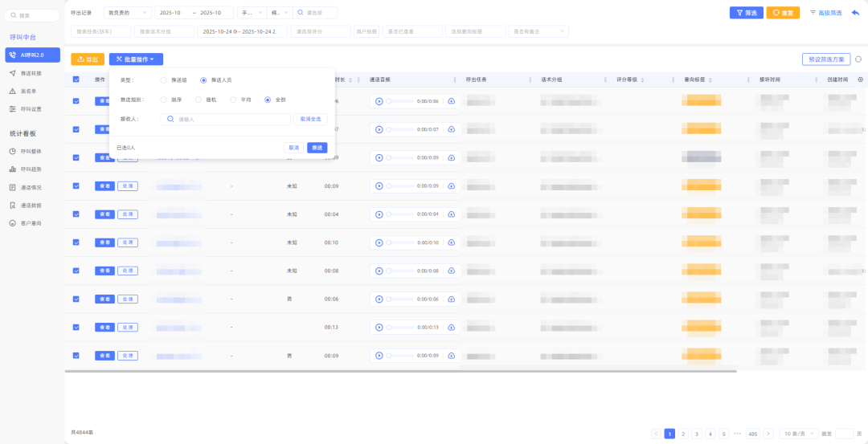
Task: Click the table column settings gear icon
Action: pos(861,79)
